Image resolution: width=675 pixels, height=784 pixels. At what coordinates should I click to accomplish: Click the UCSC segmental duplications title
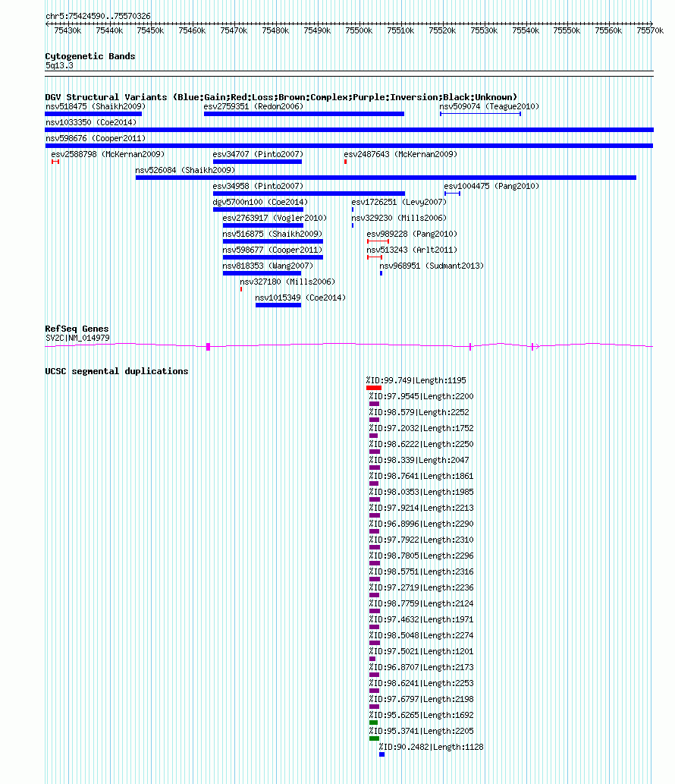coord(117,371)
